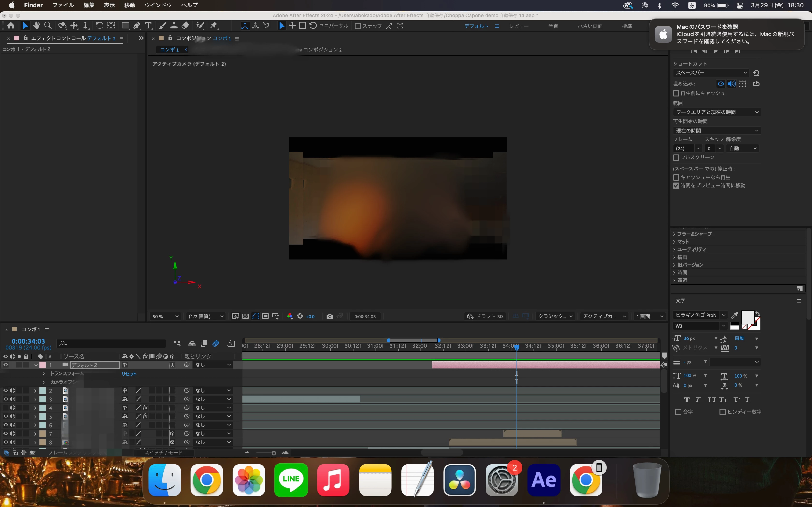Select the Horizontal Type tool
This screenshot has width=812, height=507.
pos(148,26)
